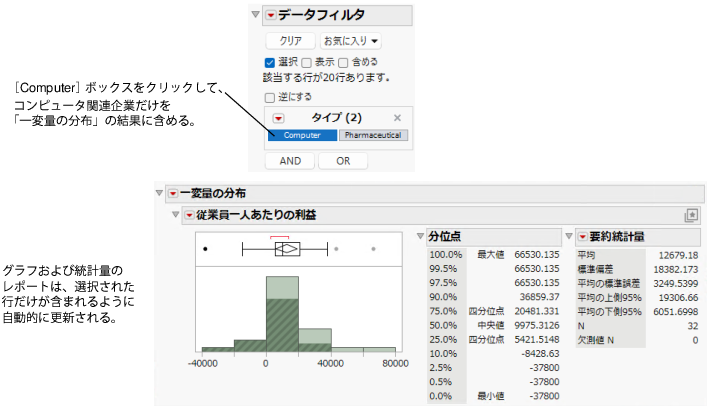Open the 従業員一人あたりの利益 red triangle menu
The width and height of the screenshot is (709, 408).
pyautogui.click(x=189, y=215)
